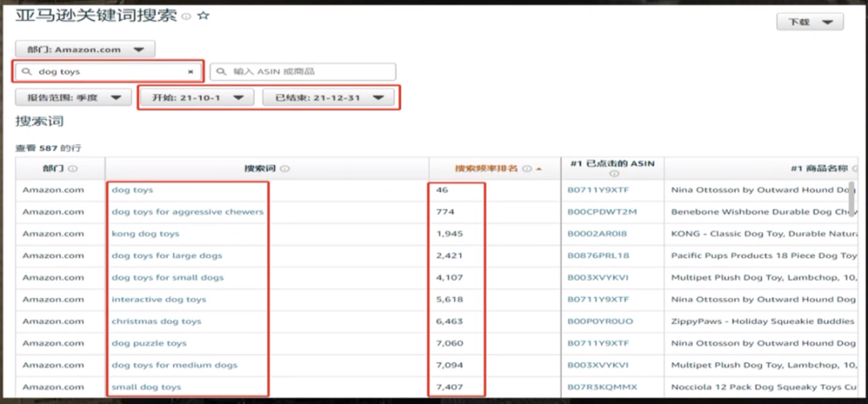
Task: Click rank value 7,060
Action: point(449,343)
